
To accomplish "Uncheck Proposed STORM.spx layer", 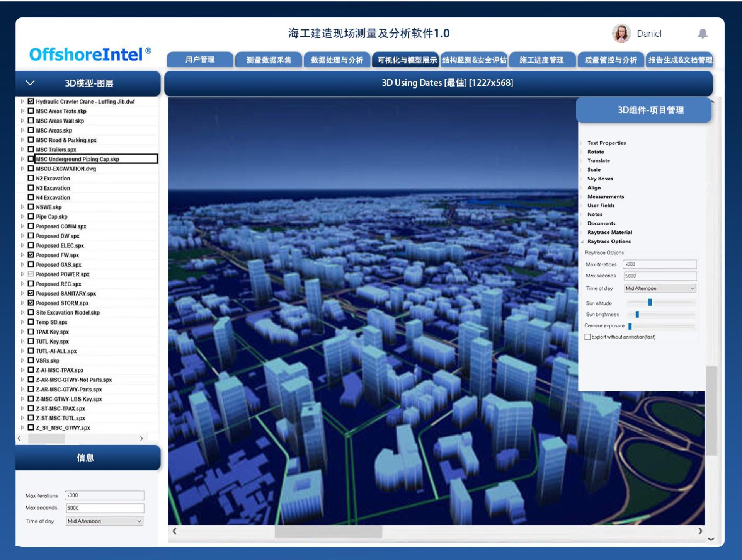I will click(31, 303).
